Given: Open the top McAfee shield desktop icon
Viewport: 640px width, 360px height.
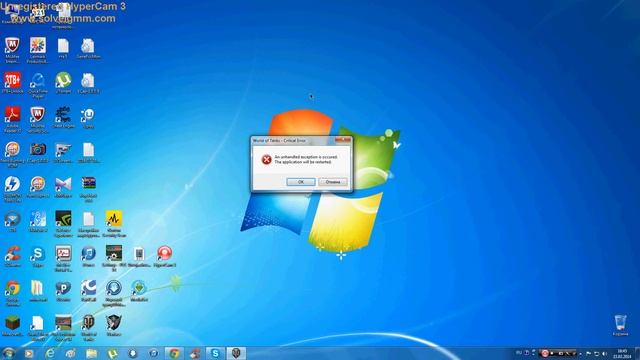Looking at the screenshot, I should click(x=12, y=50).
